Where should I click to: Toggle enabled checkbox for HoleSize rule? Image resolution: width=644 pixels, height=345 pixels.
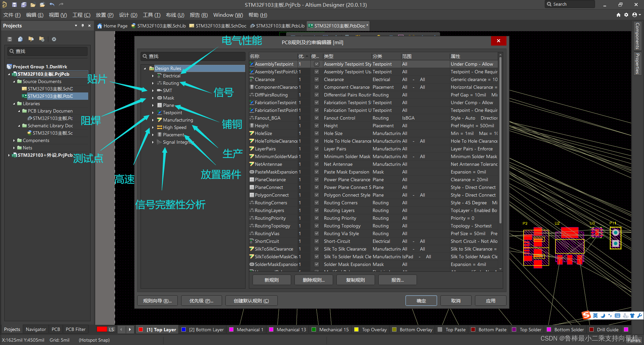pyautogui.click(x=316, y=133)
